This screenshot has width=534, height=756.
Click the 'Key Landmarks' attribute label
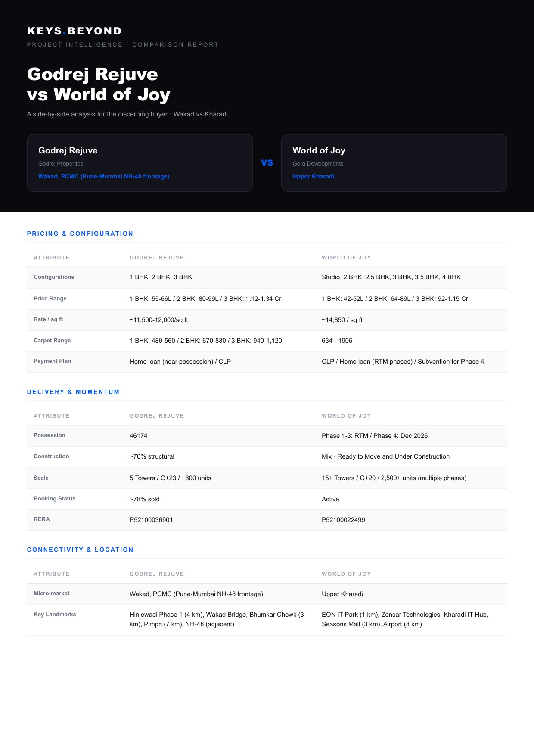[x=55, y=615]
